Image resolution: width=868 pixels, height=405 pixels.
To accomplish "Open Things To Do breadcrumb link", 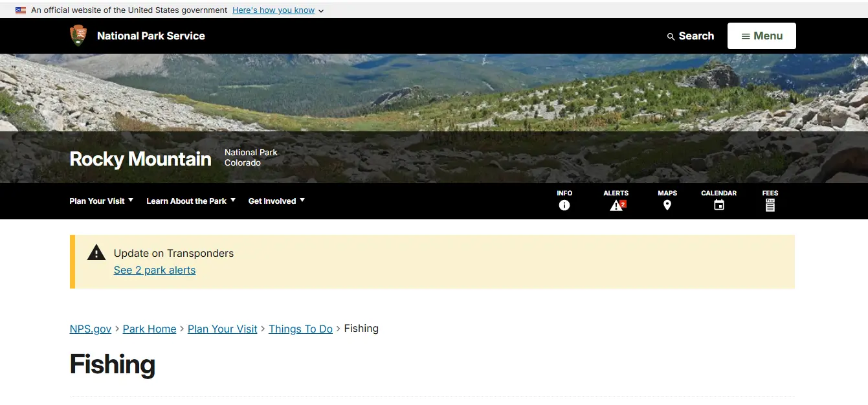I will (300, 329).
